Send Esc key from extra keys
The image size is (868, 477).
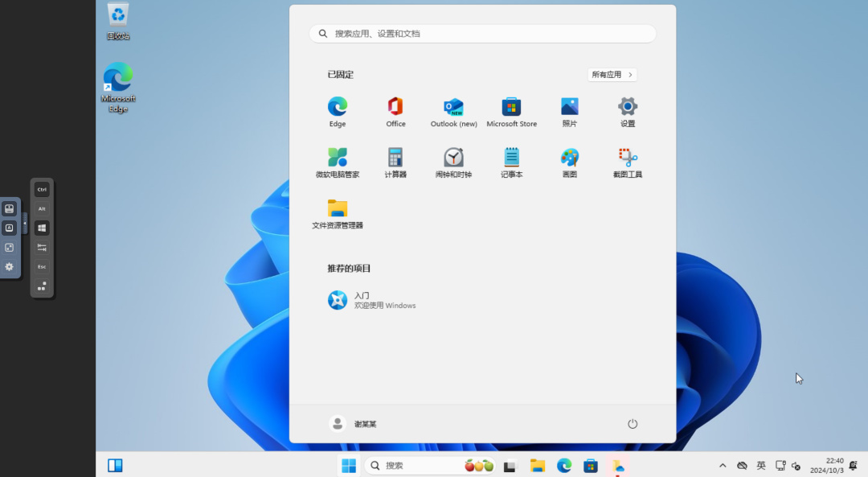[42, 266]
